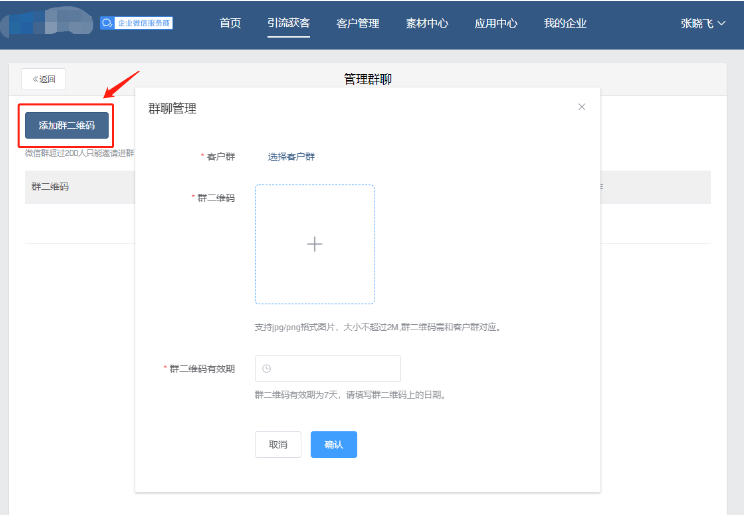Go back using the 返回 button
744x515 pixels.
44,79
